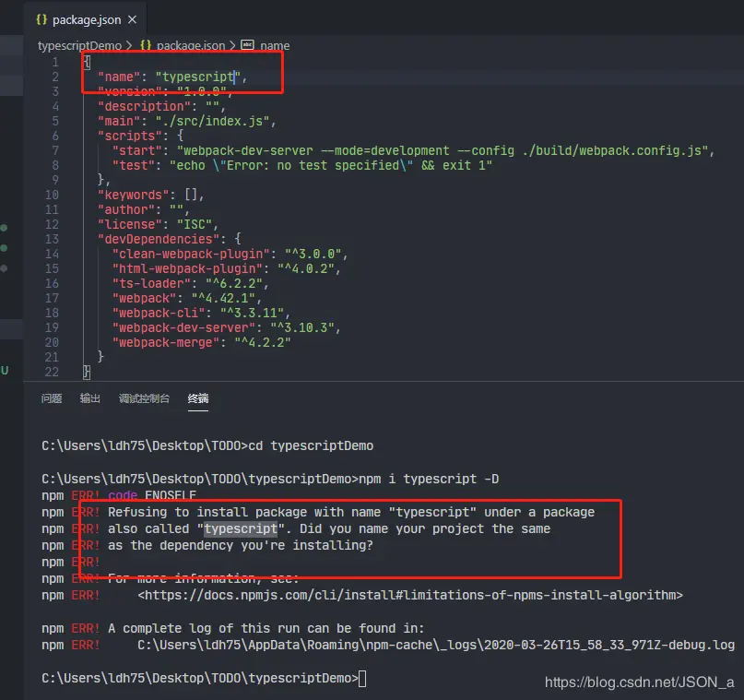Click line number 13 in gutter
Viewport: 744px width, 700px height.
pyautogui.click(x=52, y=239)
